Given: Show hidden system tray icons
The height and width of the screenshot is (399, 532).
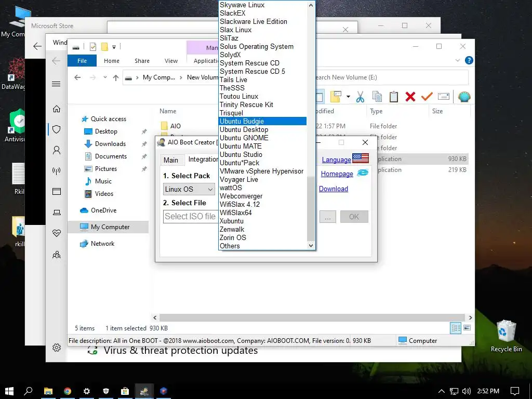Looking at the screenshot, I should point(441,391).
